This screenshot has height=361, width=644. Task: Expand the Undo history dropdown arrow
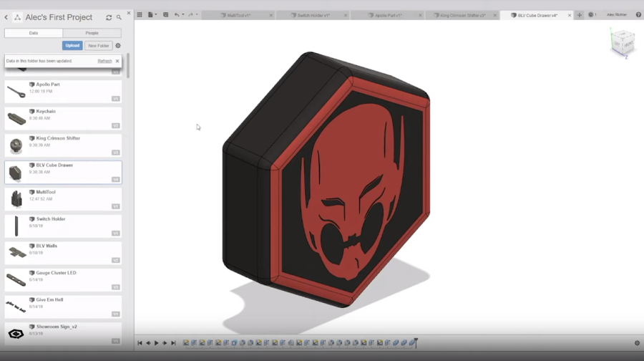pos(183,15)
